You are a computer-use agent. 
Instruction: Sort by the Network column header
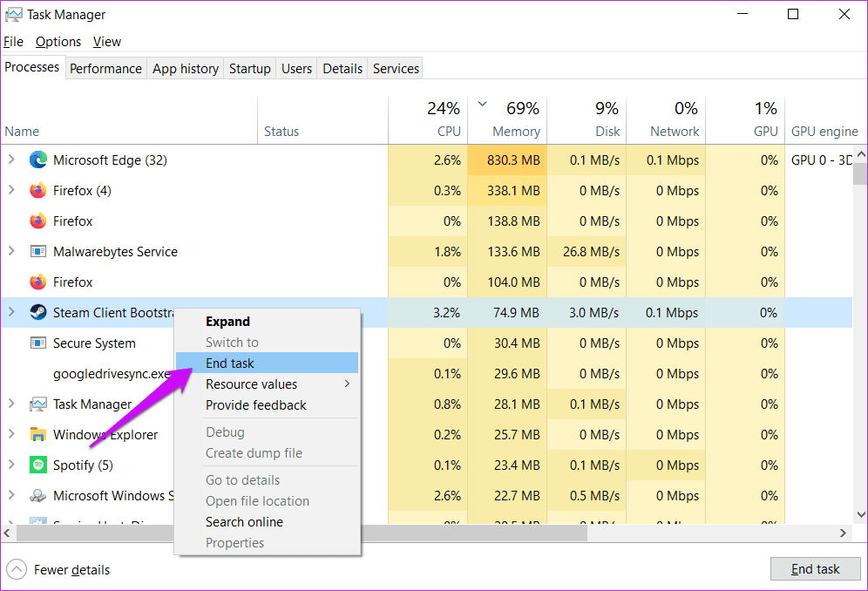(x=666, y=121)
